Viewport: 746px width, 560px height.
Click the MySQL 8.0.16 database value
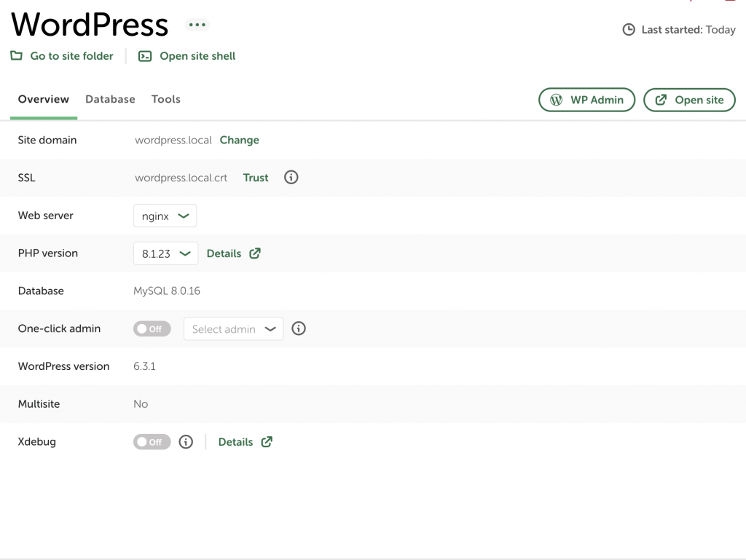167,291
